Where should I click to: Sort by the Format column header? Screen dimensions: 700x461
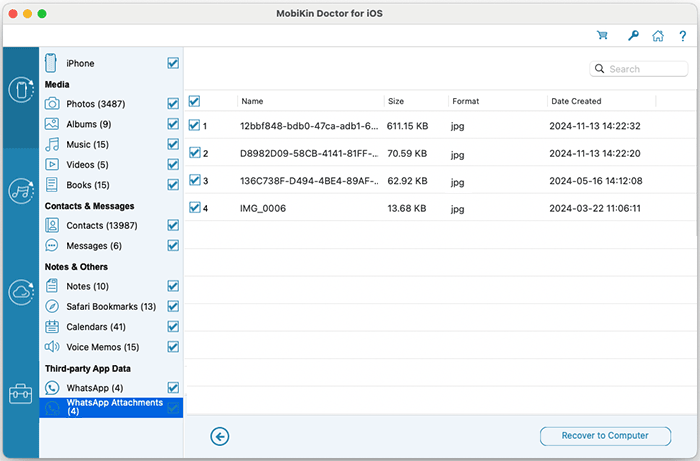pos(466,101)
